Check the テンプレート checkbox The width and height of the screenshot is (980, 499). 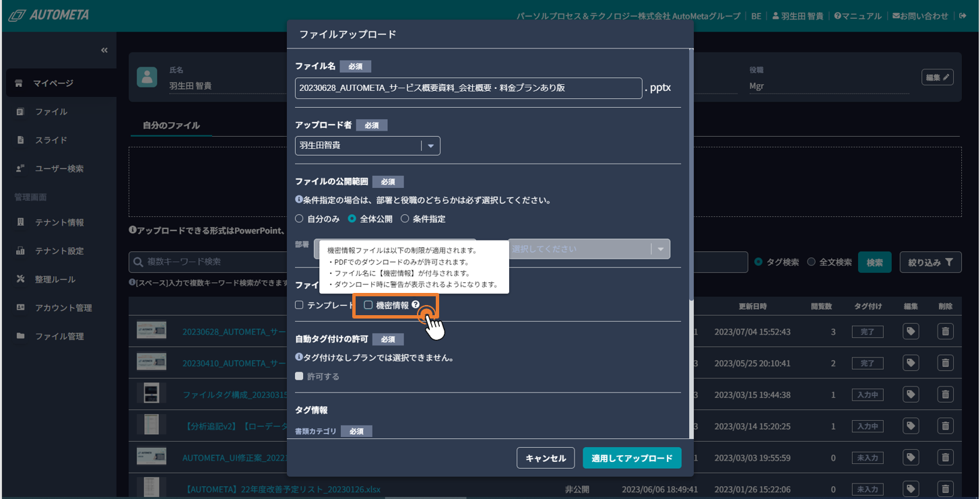pyautogui.click(x=300, y=305)
